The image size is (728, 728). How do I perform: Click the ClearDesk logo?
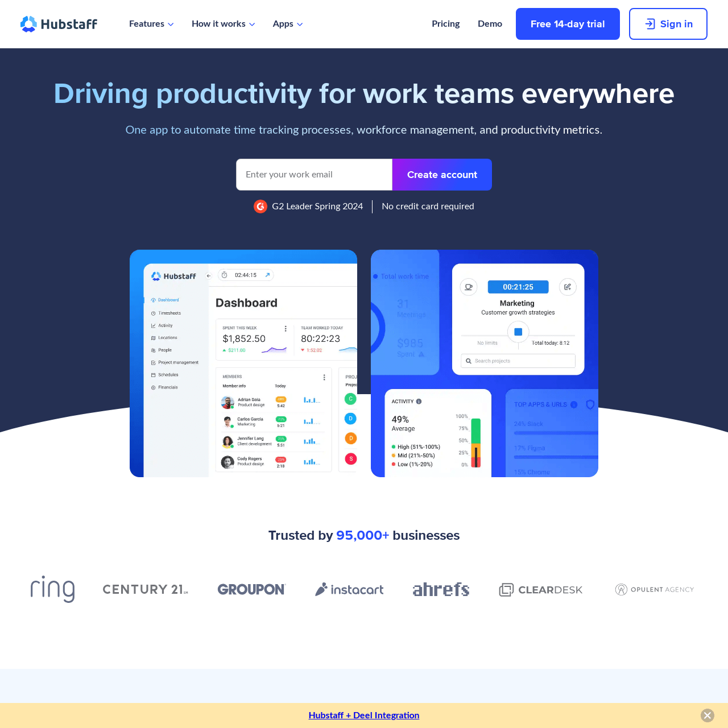click(541, 590)
